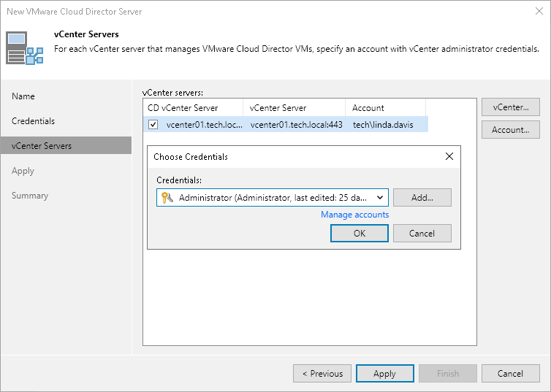Go to the Apply wizard step
Screen dimensions: 551x392
[x=23, y=171]
